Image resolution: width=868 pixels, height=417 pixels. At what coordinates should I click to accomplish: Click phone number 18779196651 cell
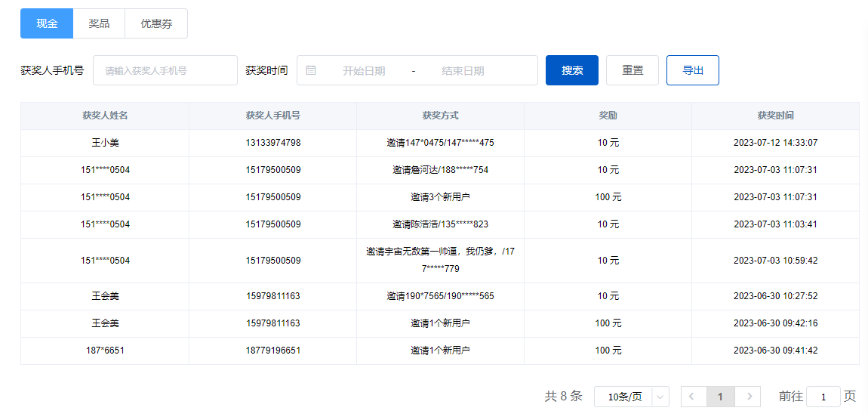click(272, 351)
